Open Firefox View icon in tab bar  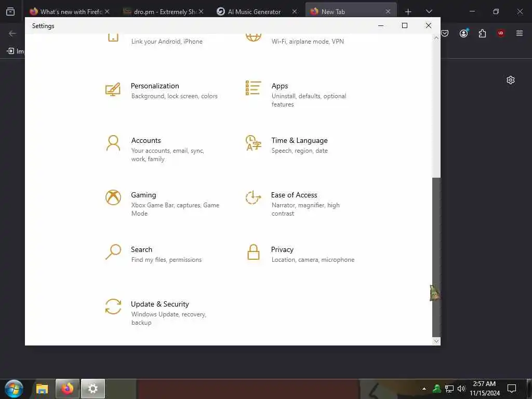10,11
